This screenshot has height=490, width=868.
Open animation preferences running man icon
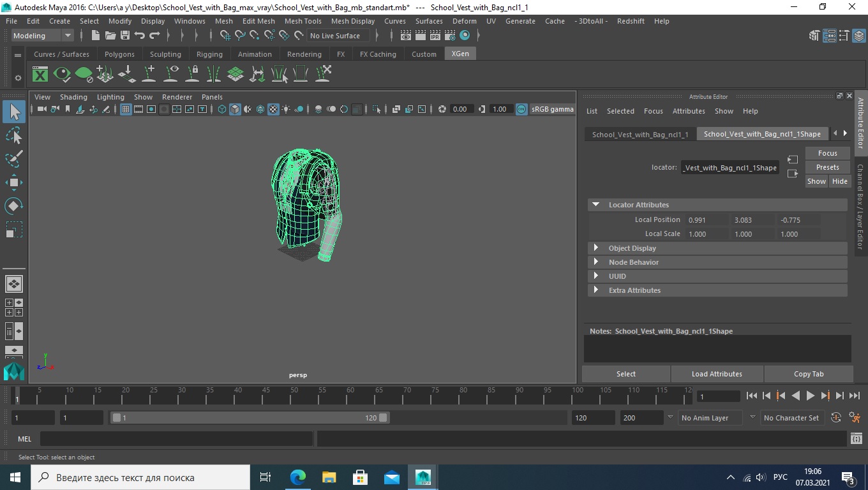[x=855, y=418]
